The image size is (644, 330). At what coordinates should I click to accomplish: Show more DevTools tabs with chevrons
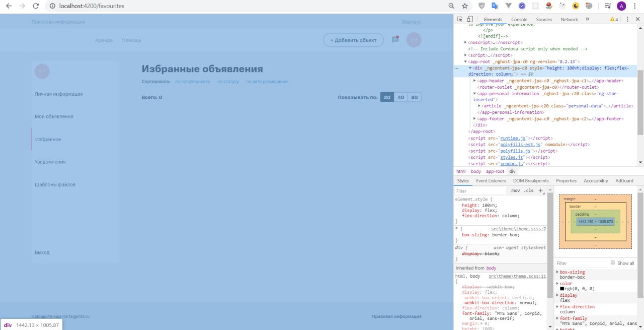tap(587, 19)
